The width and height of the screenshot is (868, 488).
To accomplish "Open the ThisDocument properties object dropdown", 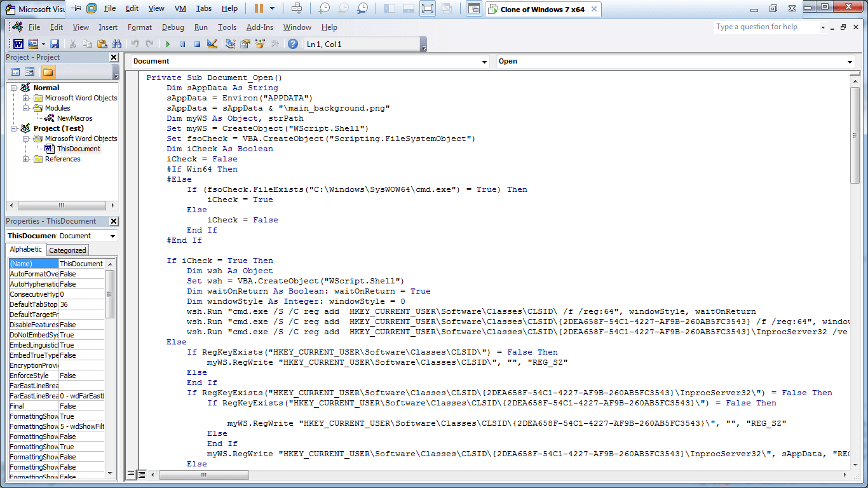I will (x=112, y=236).
